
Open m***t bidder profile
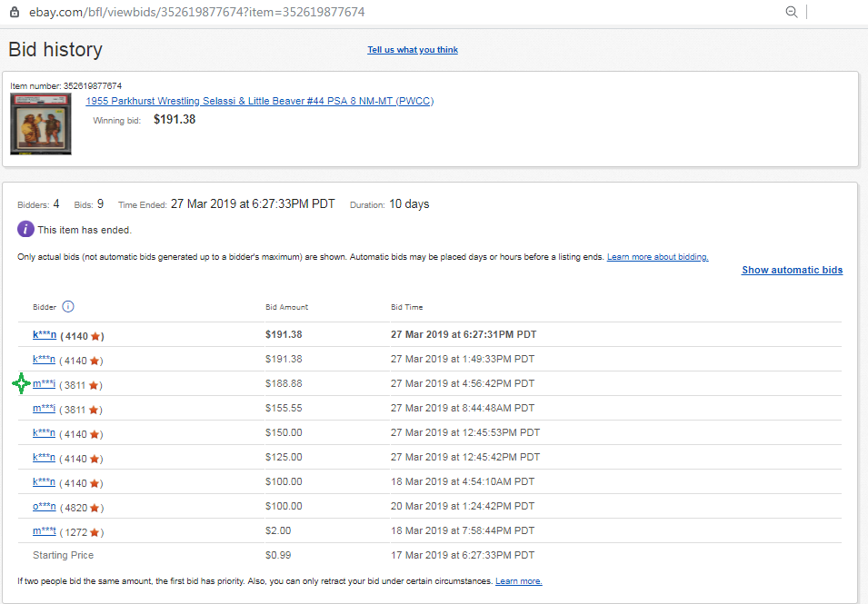(x=45, y=531)
